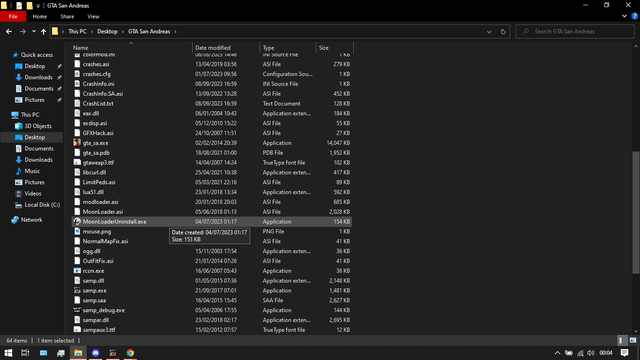The image size is (640, 360).
Task: Switch to large icons view layout
Action: pyautogui.click(x=633, y=340)
